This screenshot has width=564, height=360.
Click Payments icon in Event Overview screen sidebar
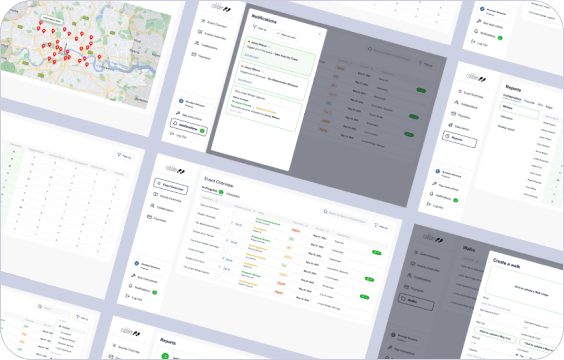pos(150,217)
